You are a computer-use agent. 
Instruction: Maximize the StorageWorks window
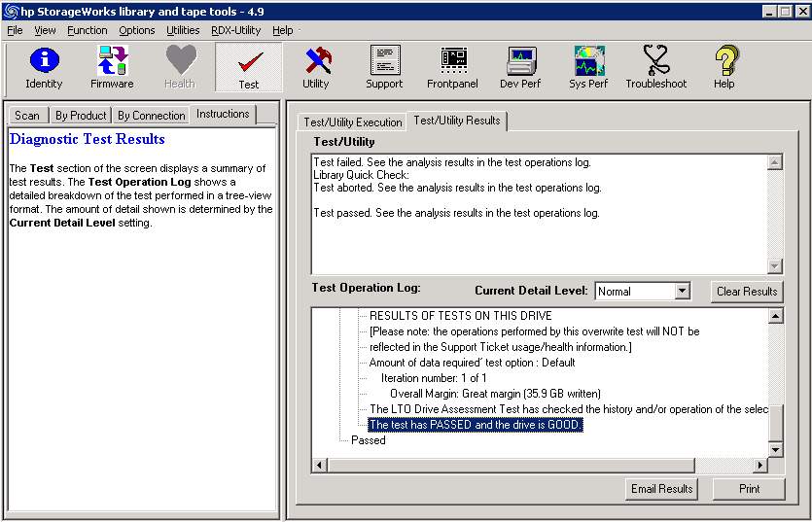point(785,11)
